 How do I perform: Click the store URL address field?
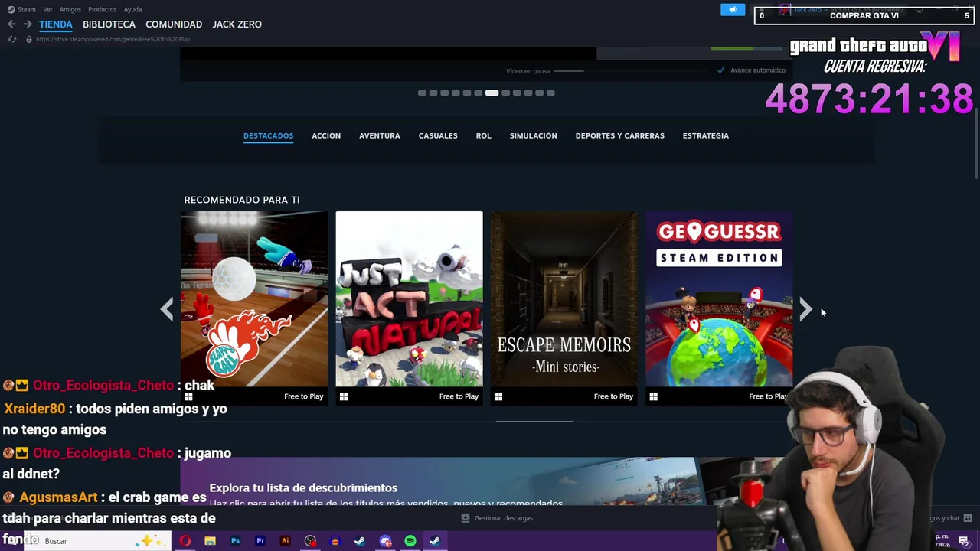click(113, 39)
